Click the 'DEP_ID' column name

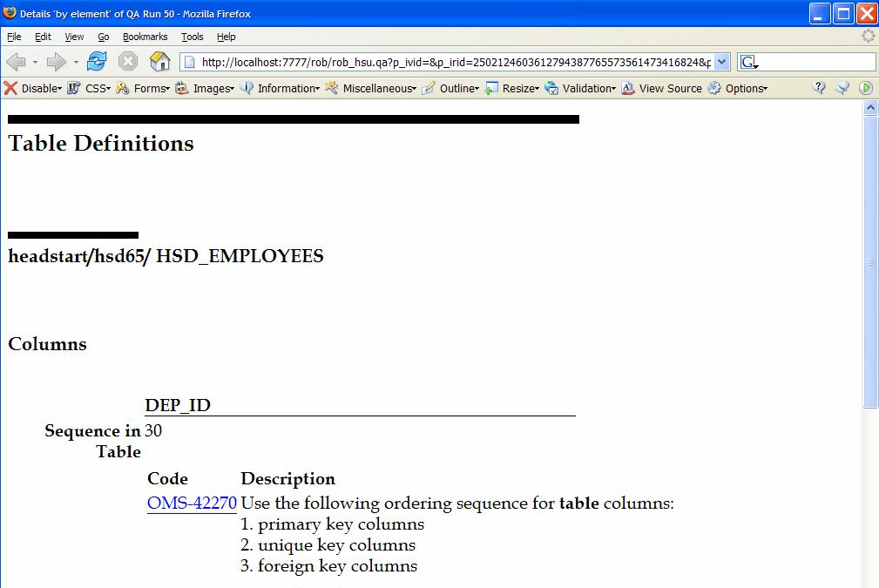click(x=178, y=405)
